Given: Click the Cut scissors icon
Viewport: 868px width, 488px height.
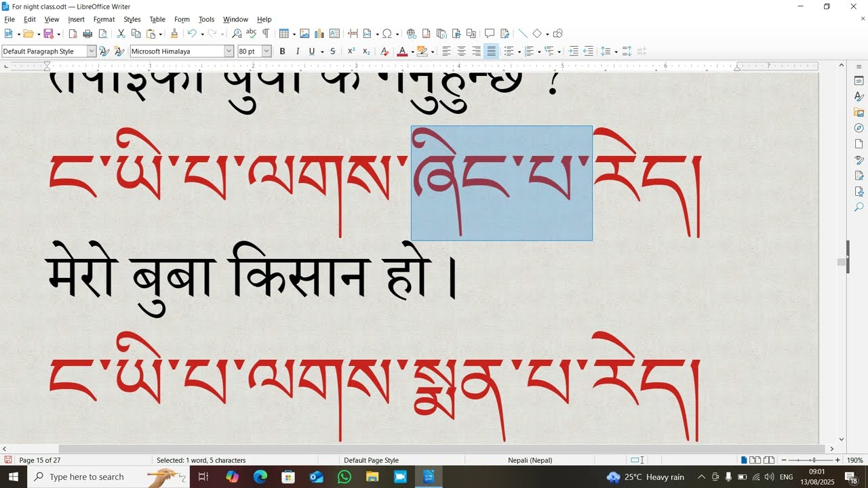Looking at the screenshot, I should (121, 34).
